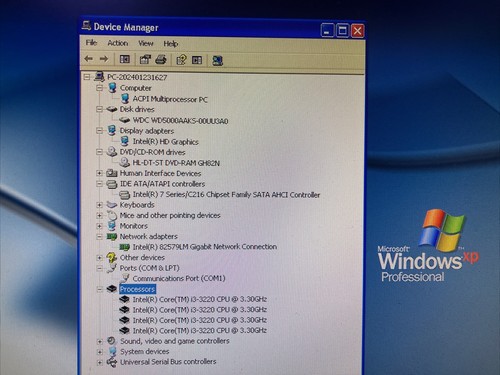Image resolution: width=500 pixels, height=375 pixels.
Task: Select Intel 82579LM Gigabit Network Connection
Action: (205, 247)
